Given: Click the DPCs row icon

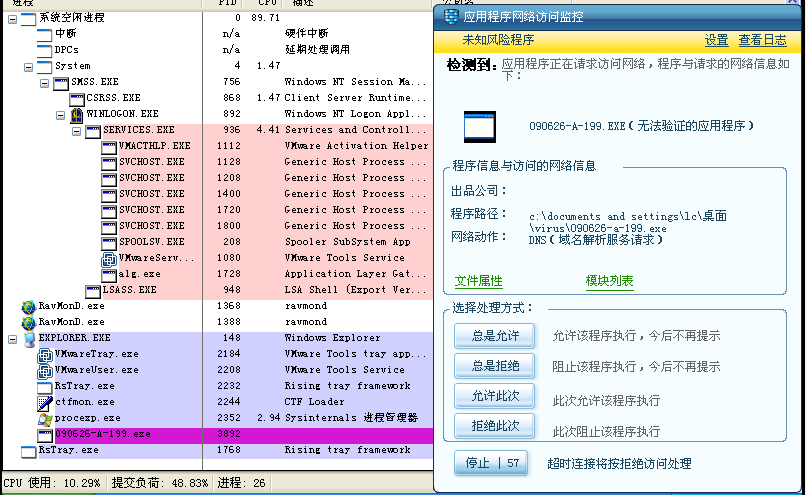Looking at the screenshot, I should pos(45,50).
